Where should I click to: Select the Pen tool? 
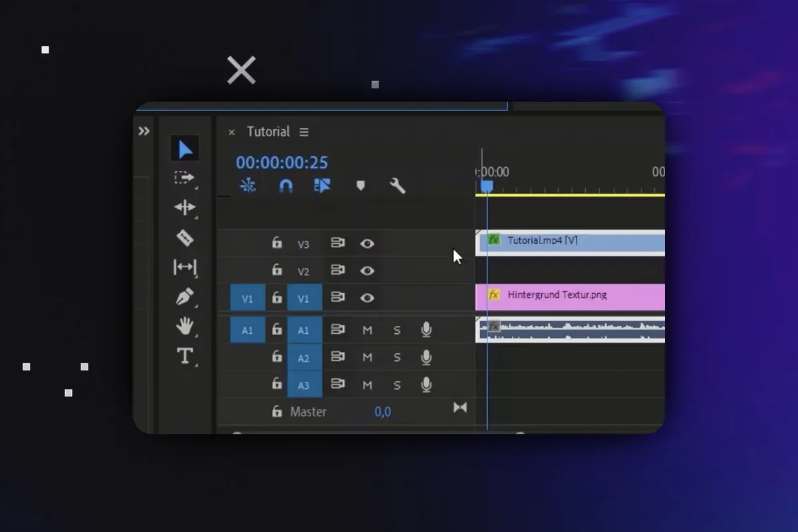tap(185, 297)
